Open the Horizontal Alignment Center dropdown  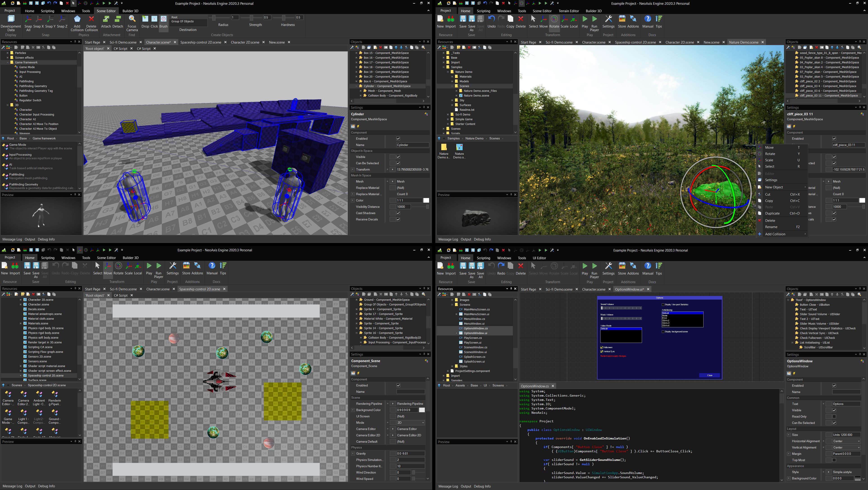(x=846, y=441)
